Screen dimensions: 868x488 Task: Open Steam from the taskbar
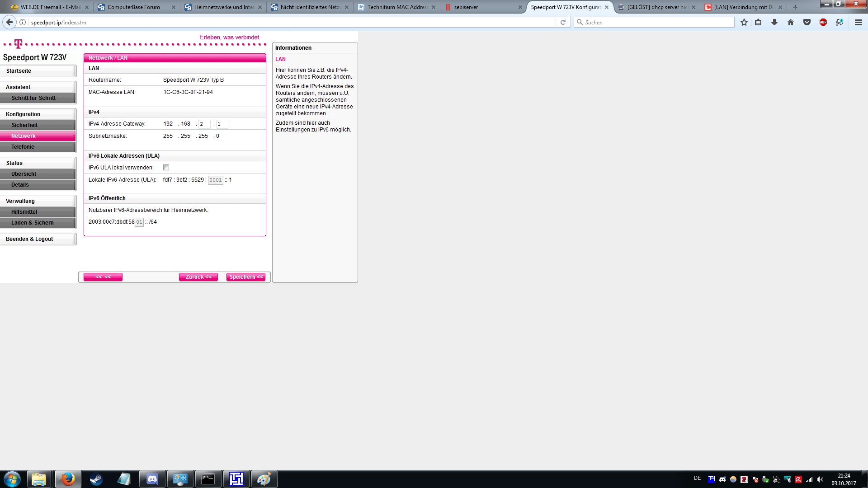pyautogui.click(x=96, y=479)
